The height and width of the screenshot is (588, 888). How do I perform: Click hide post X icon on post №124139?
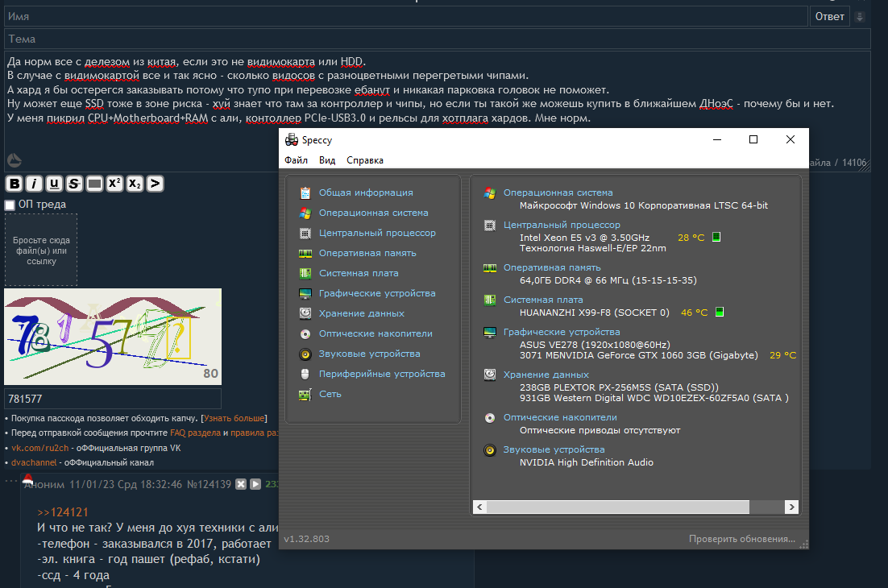[x=241, y=484]
